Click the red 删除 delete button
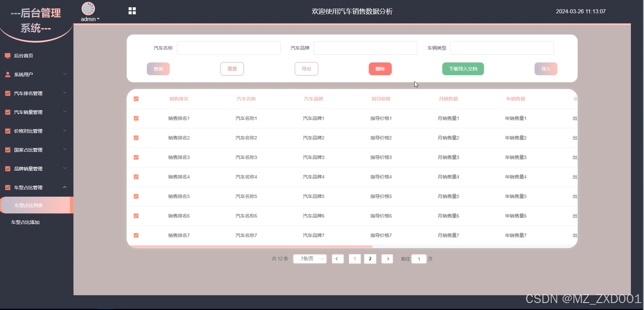The image size is (644, 310). [x=380, y=69]
